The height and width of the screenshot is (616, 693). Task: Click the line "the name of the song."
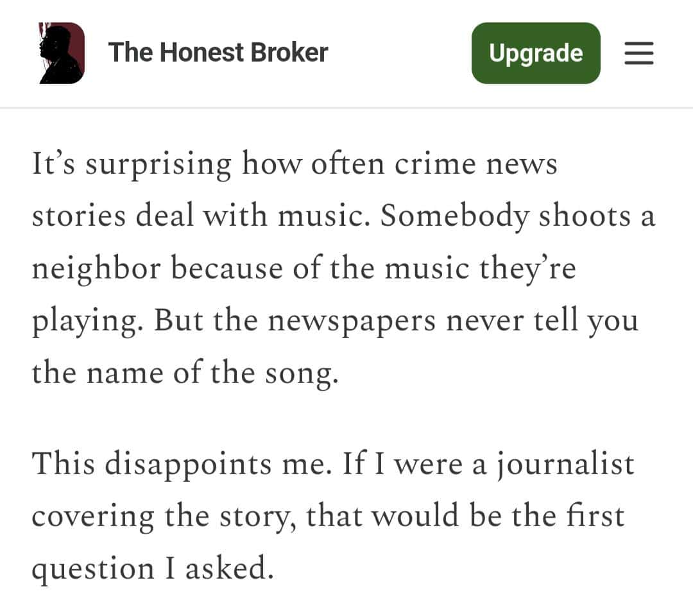[x=185, y=372]
